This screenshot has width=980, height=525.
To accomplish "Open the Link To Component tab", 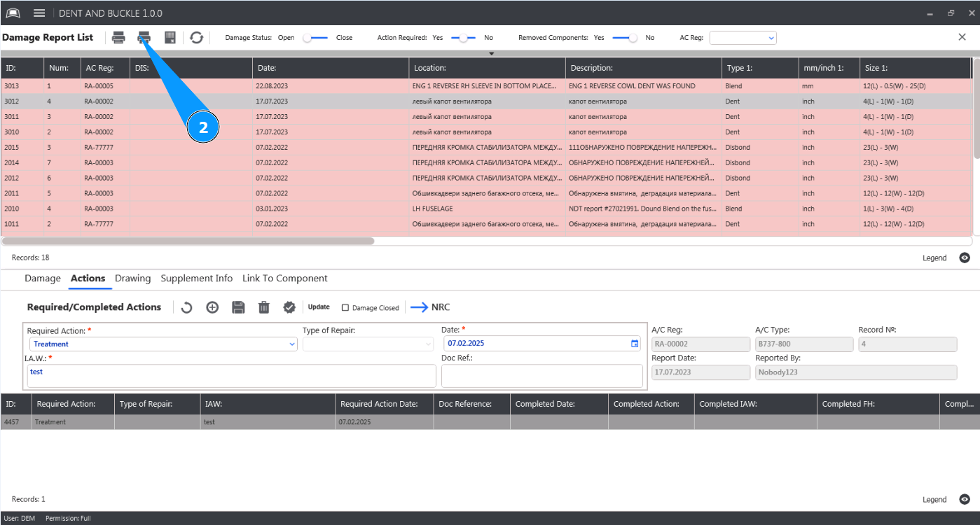I will [284, 279].
